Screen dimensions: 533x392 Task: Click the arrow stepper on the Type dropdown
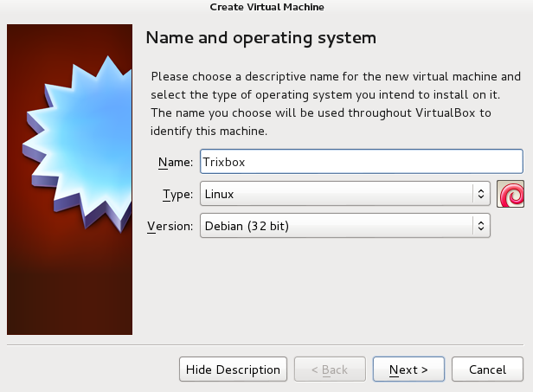coord(481,194)
